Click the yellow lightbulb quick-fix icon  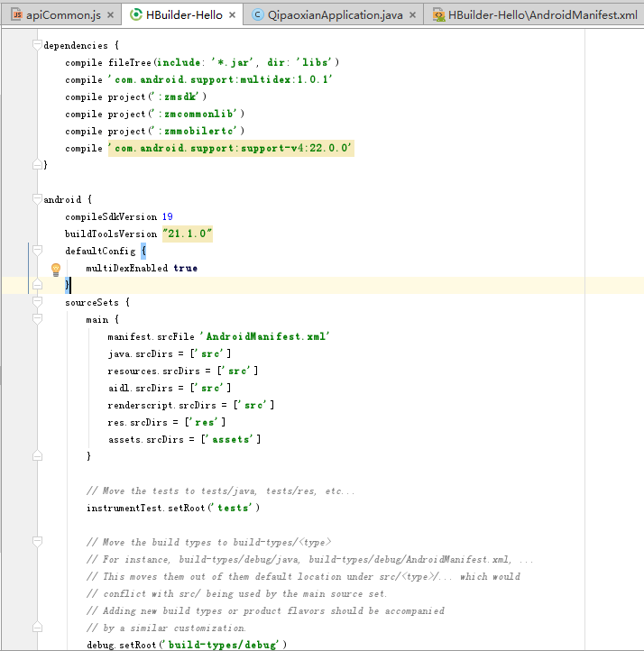click(x=55, y=269)
